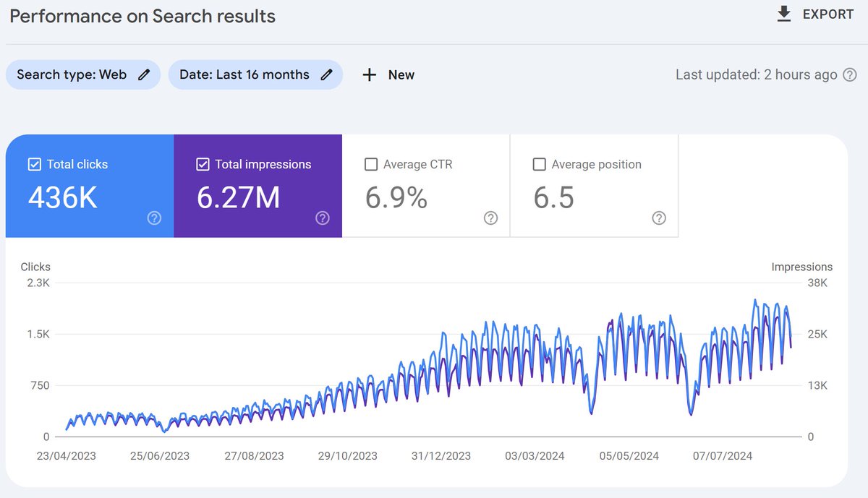Open help icon next to Last updated
The image size is (868, 498).
(x=851, y=74)
